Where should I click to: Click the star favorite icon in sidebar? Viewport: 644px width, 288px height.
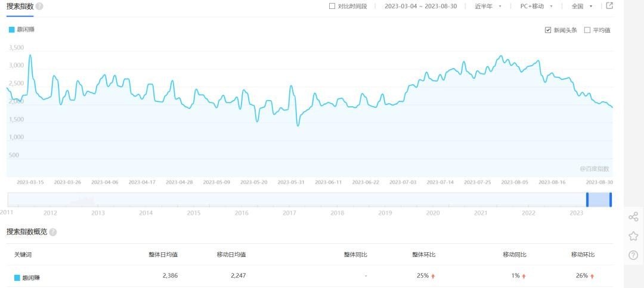633,236
